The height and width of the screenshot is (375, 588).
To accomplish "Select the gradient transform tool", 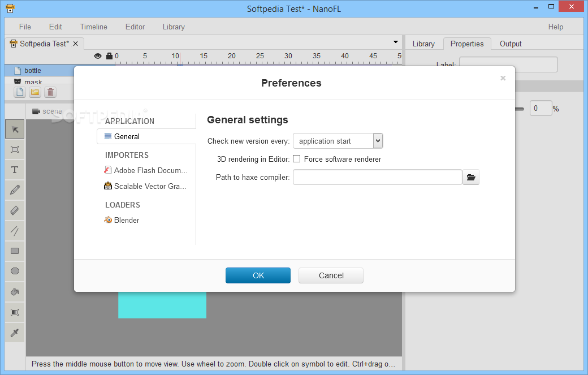I will [x=15, y=312].
